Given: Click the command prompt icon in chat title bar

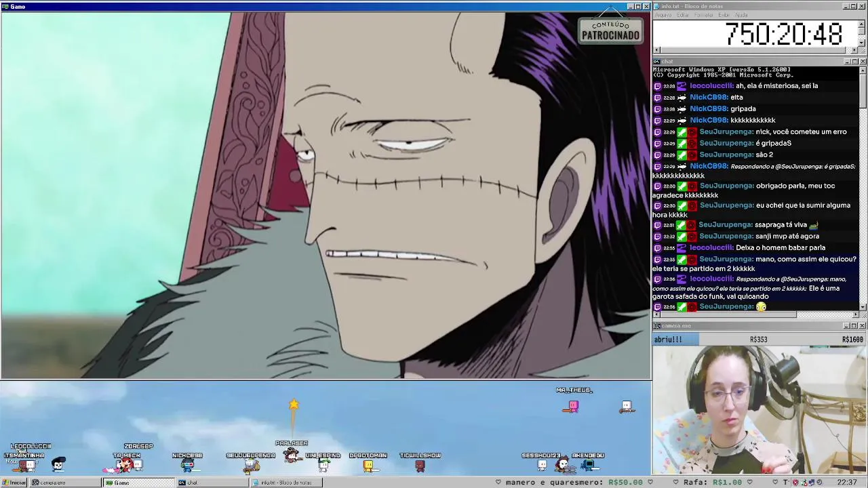Looking at the screenshot, I should [x=656, y=62].
